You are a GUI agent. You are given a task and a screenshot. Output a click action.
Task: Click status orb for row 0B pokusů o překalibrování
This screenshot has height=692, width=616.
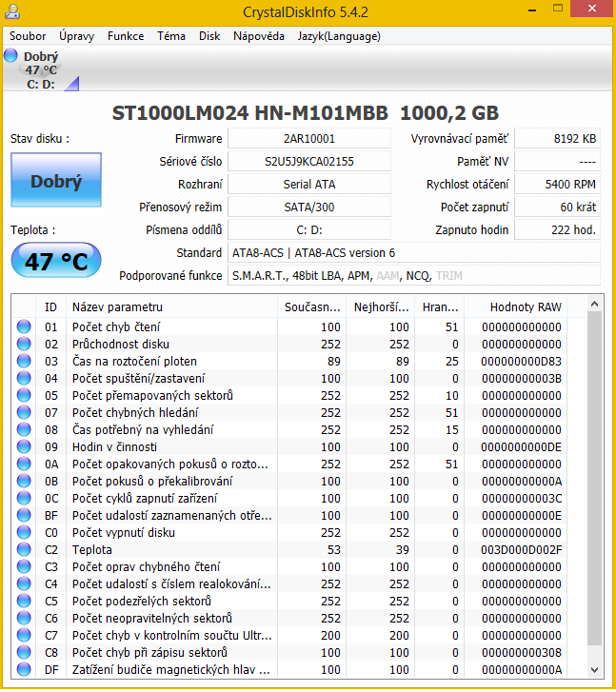pos(24,481)
